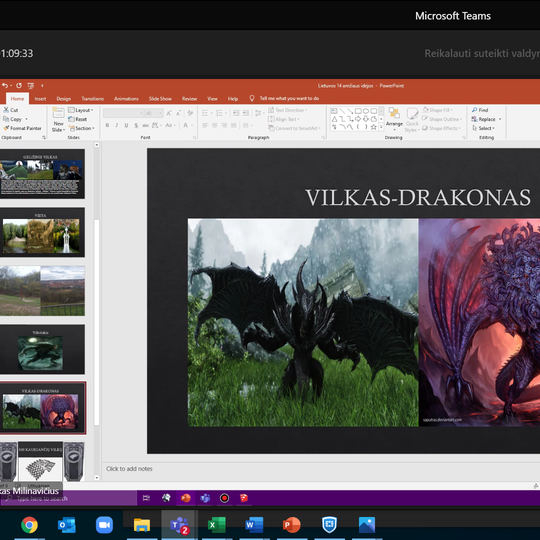The height and width of the screenshot is (540, 540).
Task: Click Find in the Editing group
Action: pos(480,110)
